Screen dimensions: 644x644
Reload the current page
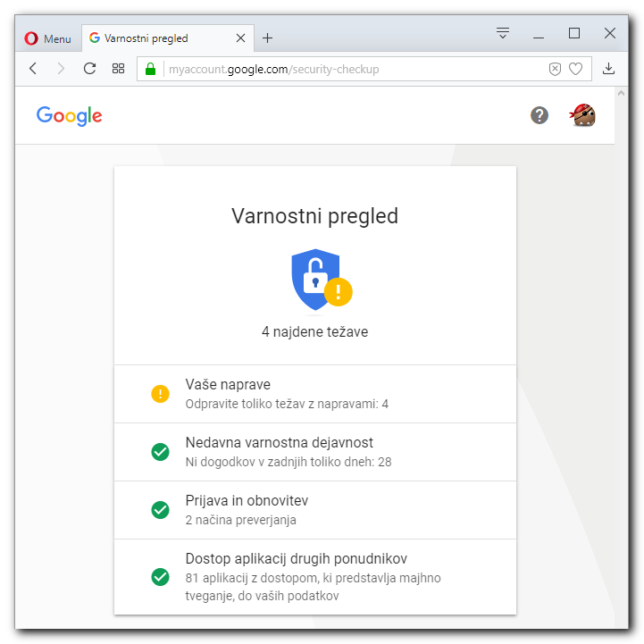point(89,69)
